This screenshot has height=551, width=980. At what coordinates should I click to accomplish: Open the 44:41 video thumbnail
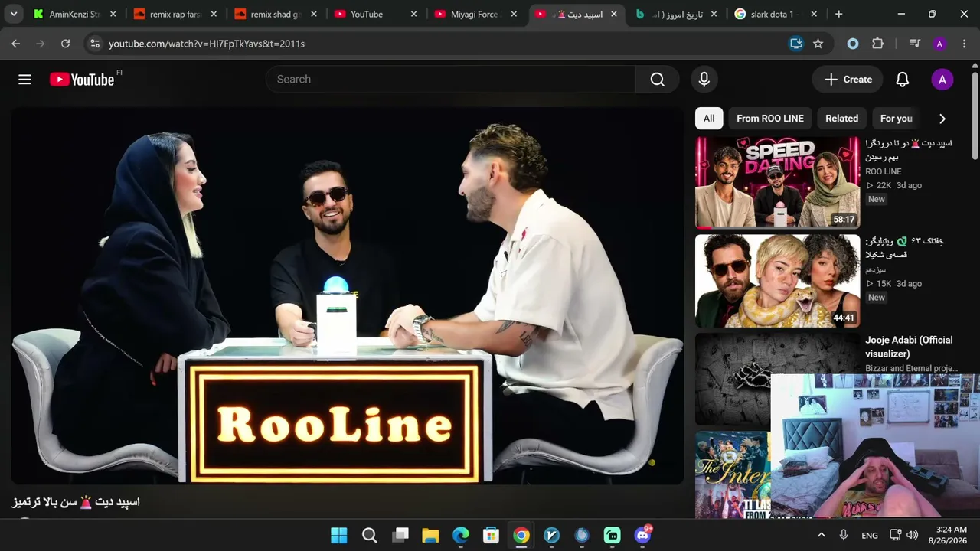point(777,281)
